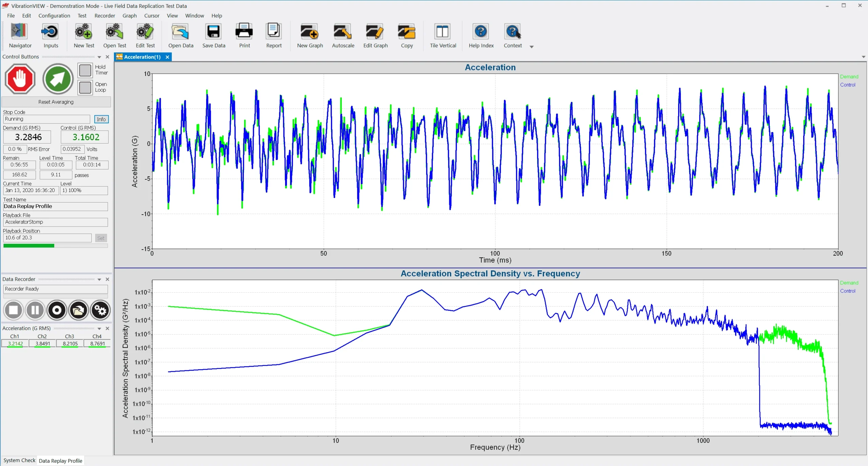Click the red Stop hand button
The height and width of the screenshot is (466, 868).
[20, 79]
